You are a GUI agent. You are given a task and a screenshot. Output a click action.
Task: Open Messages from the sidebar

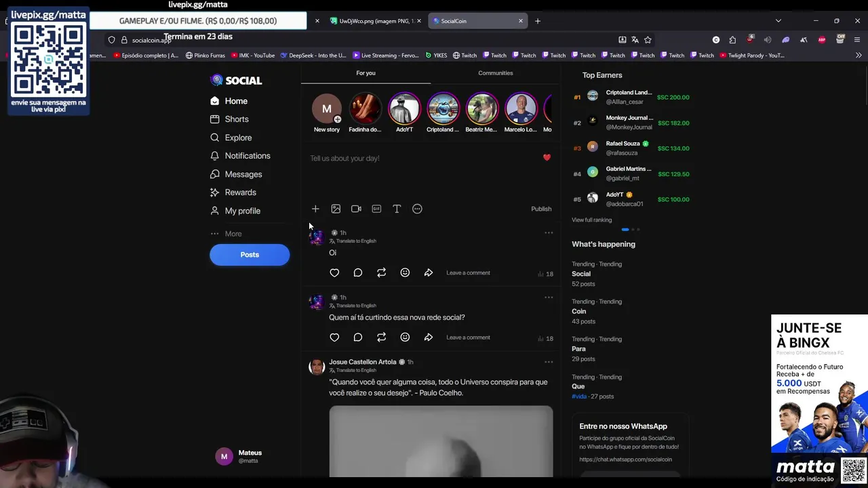pos(237,174)
